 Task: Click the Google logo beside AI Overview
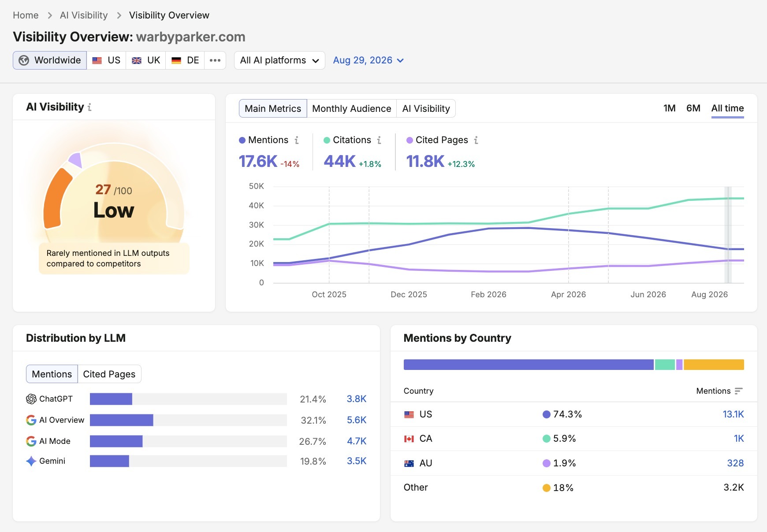pyautogui.click(x=31, y=420)
